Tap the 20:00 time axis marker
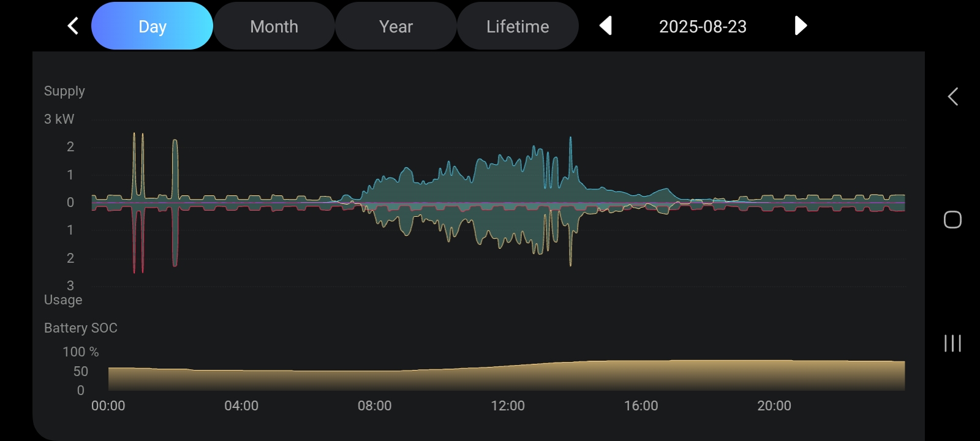The image size is (980, 441). click(774, 405)
